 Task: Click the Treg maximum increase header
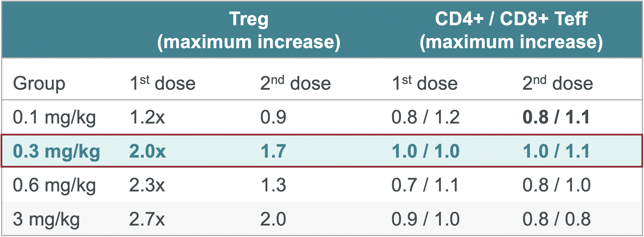(249, 31)
